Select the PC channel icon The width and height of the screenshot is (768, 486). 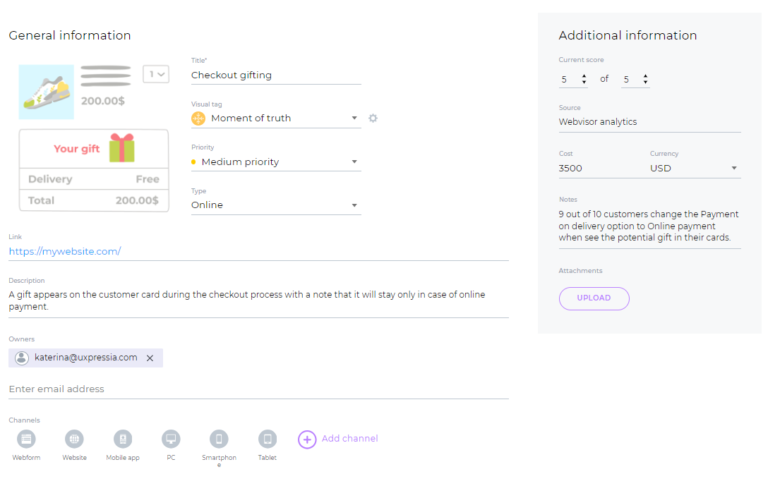[171, 439]
